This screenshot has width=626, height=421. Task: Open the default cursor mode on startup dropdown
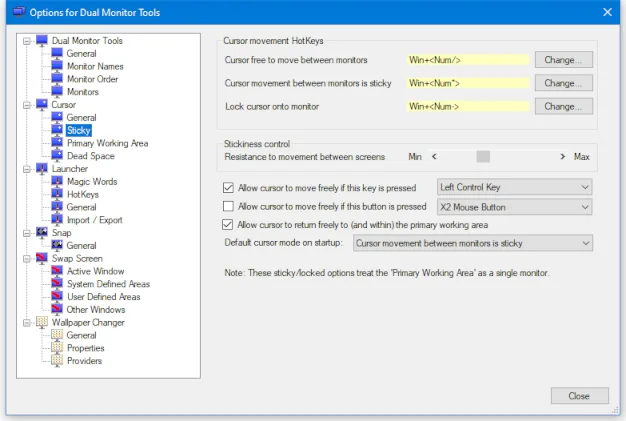[473, 243]
